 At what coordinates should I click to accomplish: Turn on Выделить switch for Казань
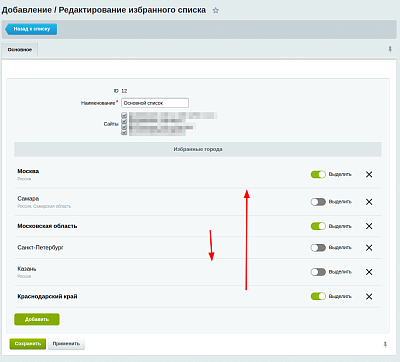coord(318,272)
